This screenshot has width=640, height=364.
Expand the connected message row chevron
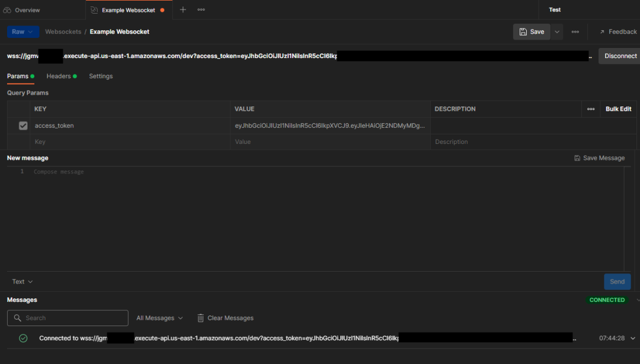(633, 338)
